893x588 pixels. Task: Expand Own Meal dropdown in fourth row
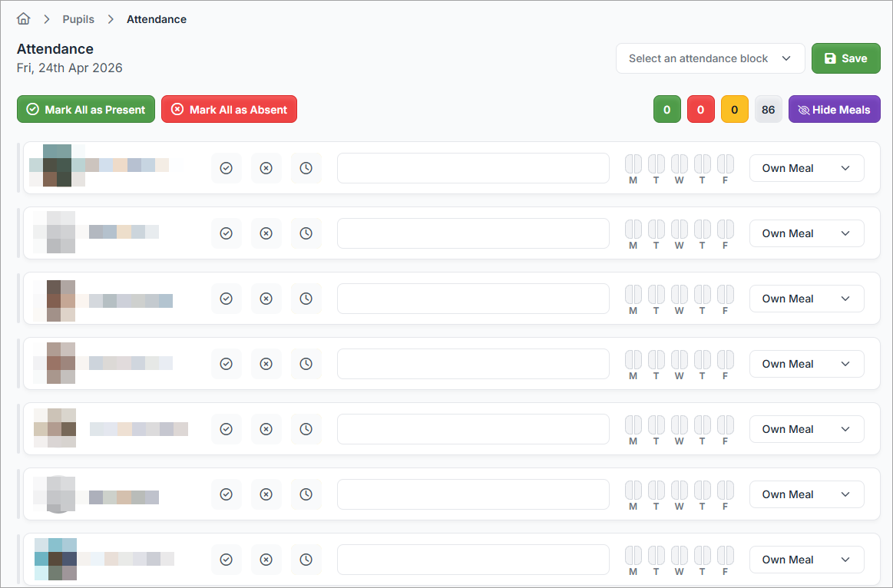tap(806, 364)
